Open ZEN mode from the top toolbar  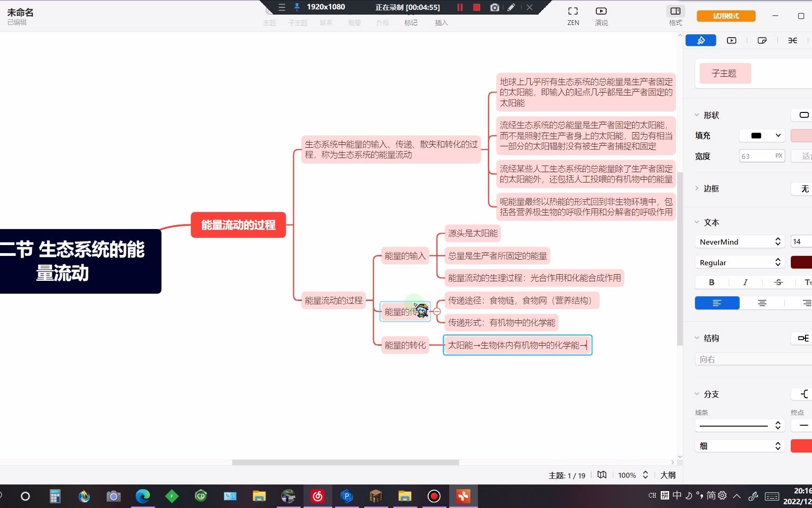click(x=573, y=16)
